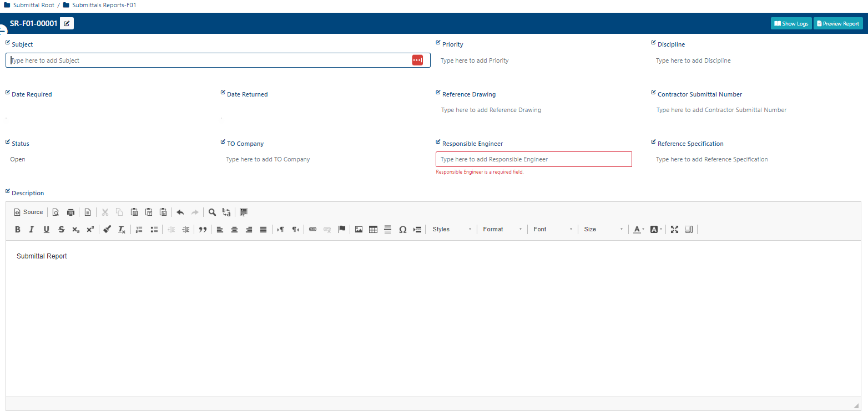Toggle Italic formatting
868x416 pixels.
(32, 229)
